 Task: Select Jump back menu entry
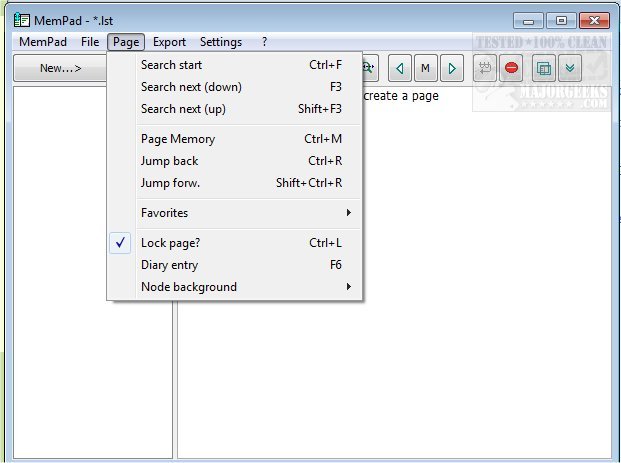click(234, 161)
